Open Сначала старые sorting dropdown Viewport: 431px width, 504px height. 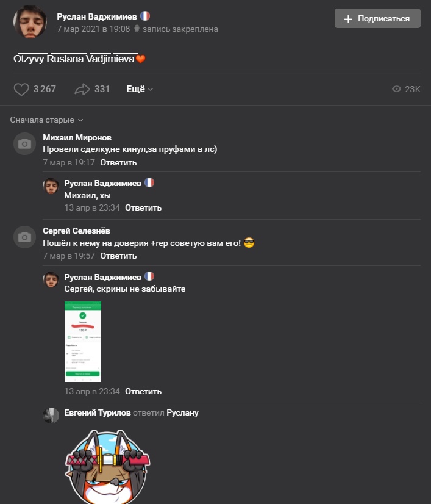tap(46, 120)
